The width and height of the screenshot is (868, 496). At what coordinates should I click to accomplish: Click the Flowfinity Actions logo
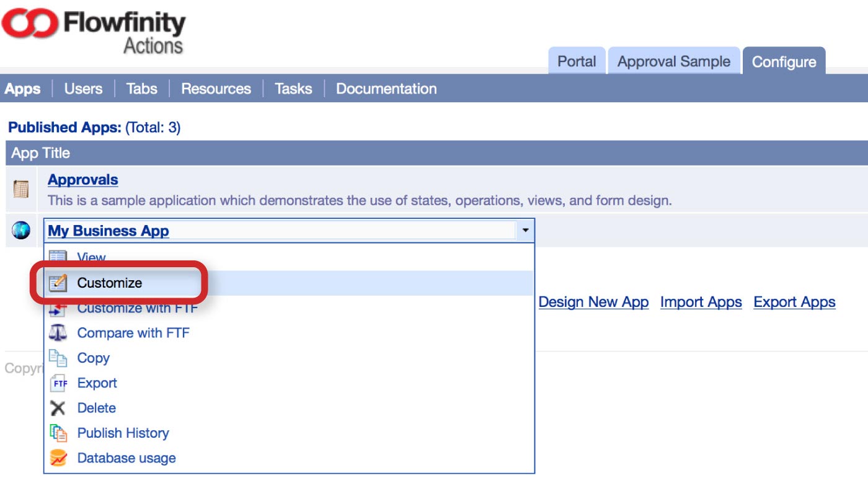(94, 30)
